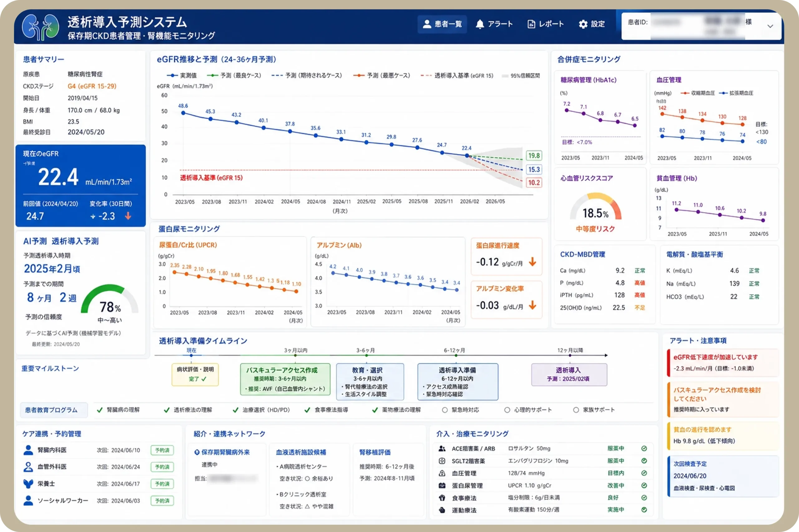Viewport: 799px width, 532px height.
Task: Click the kidney logo icon
Action: tap(40, 27)
